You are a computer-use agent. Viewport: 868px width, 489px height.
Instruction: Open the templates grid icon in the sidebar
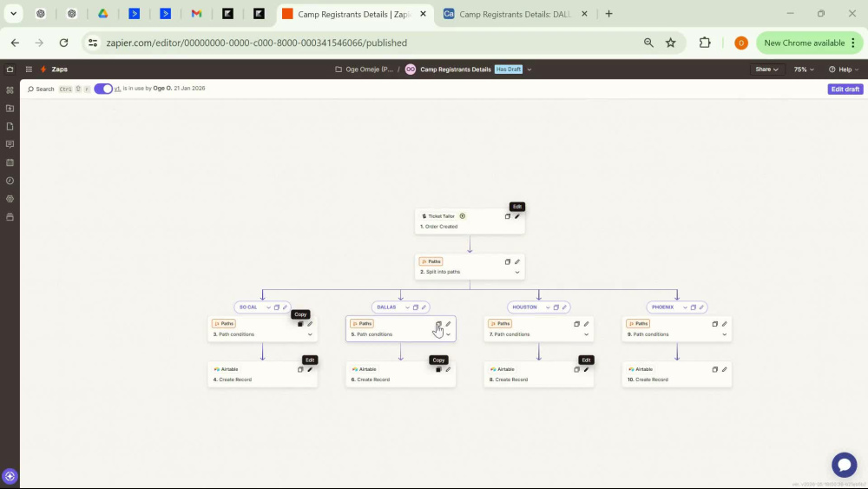click(10, 89)
